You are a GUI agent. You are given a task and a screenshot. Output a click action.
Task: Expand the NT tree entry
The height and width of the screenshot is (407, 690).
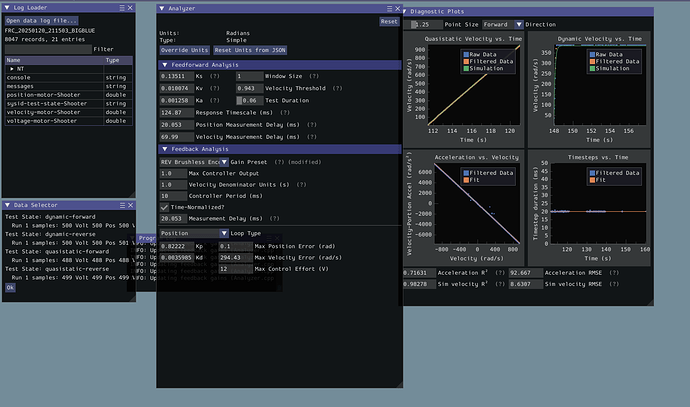(12, 69)
